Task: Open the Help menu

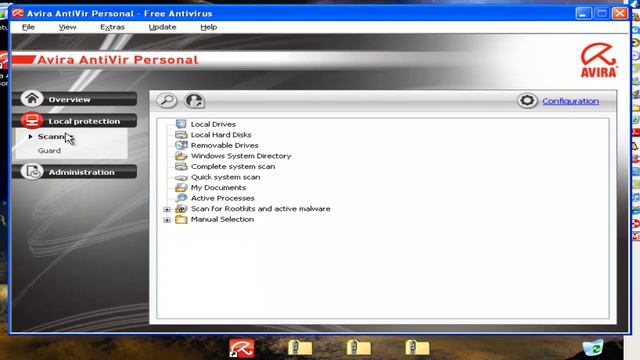Action: (x=209, y=27)
